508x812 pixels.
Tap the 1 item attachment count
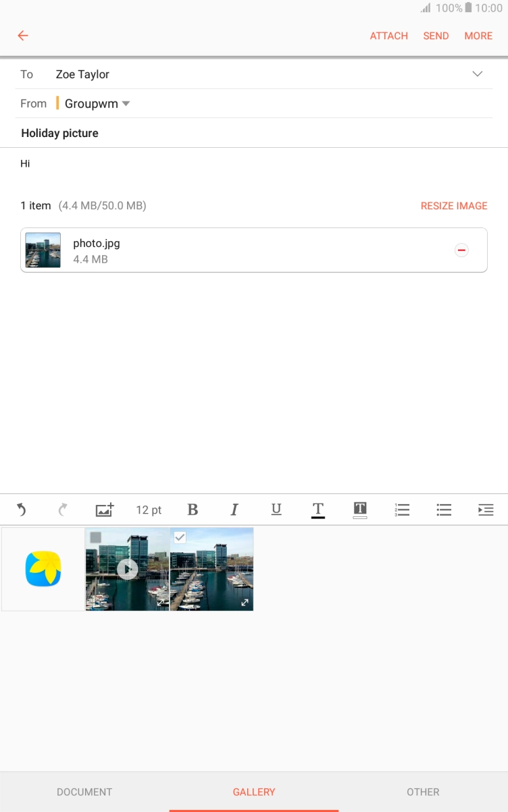click(36, 206)
